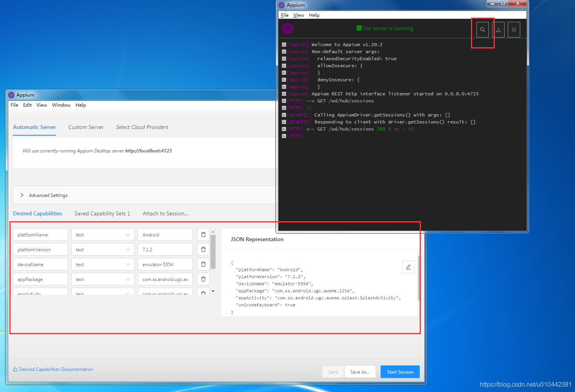Open type dropdown for platformName row
Viewport: 575px width, 392px height.
tap(103, 234)
